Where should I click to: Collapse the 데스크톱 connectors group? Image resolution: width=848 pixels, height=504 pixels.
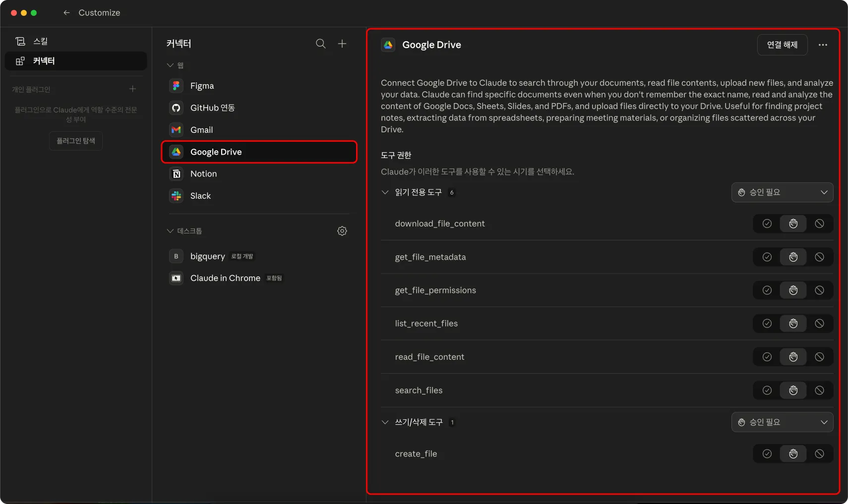[170, 231]
